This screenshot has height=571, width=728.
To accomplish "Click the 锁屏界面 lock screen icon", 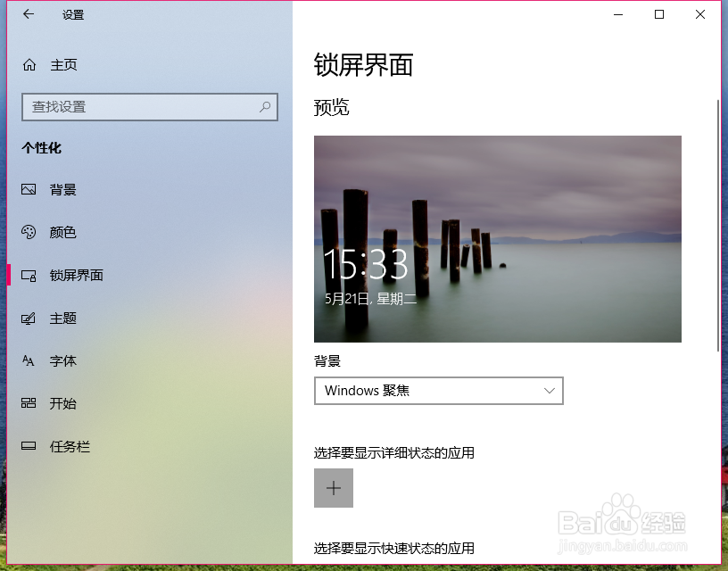I will [30, 275].
